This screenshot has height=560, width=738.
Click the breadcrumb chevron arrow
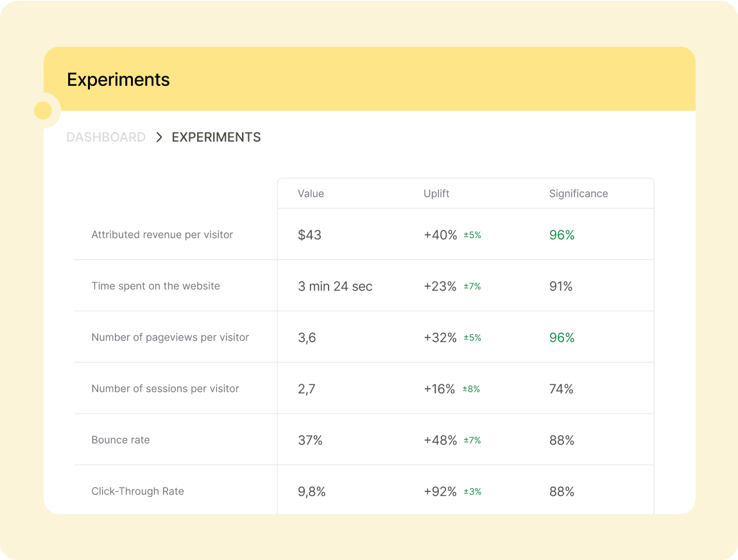tap(159, 137)
